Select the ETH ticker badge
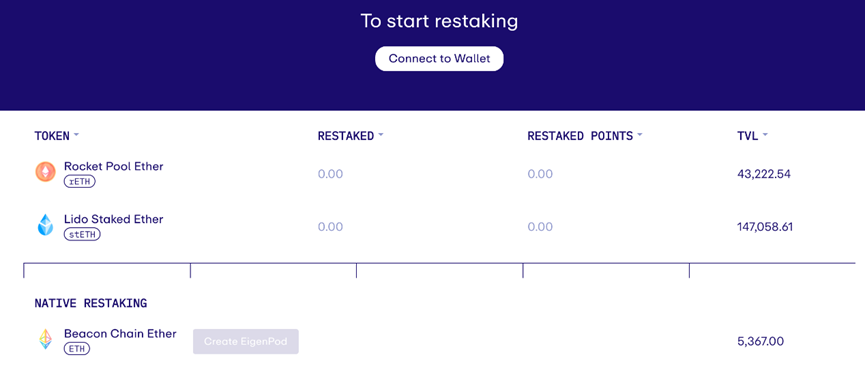865x372 pixels. click(77, 349)
